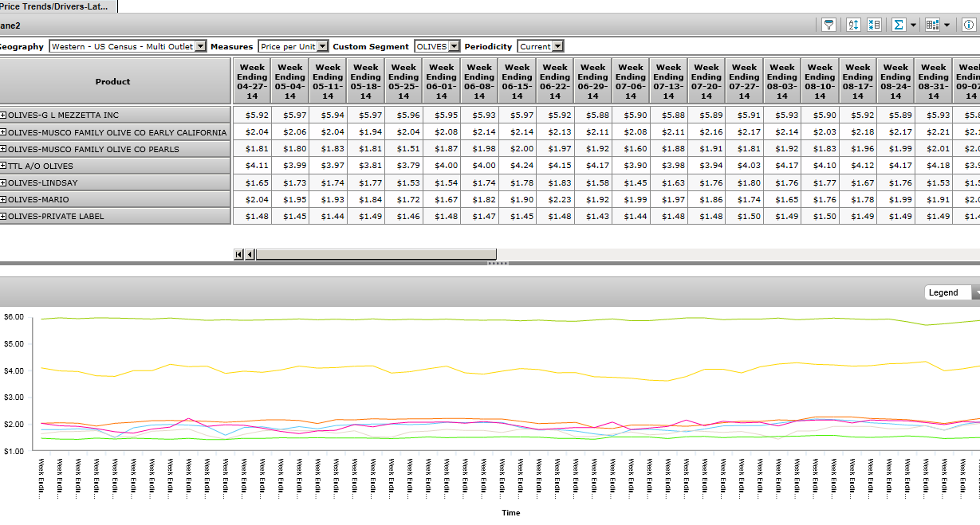Open the Geography dropdown
This screenshot has width=980, height=525.
tap(200, 47)
